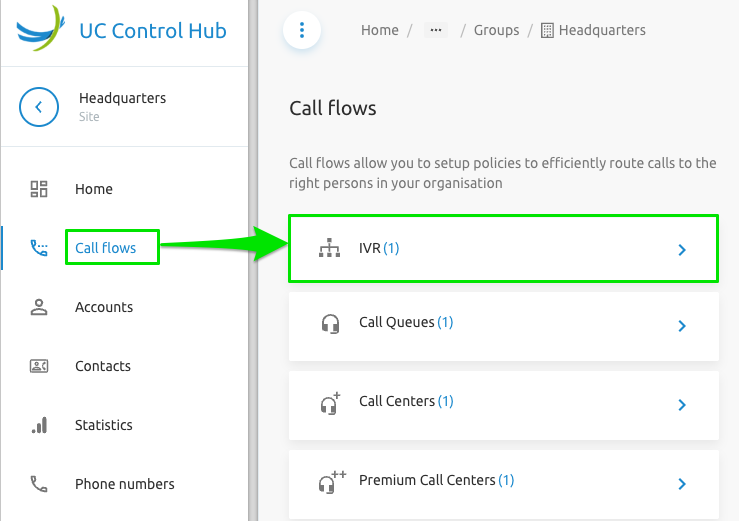
Task: Click the IVR tree diagram icon
Action: pos(329,248)
